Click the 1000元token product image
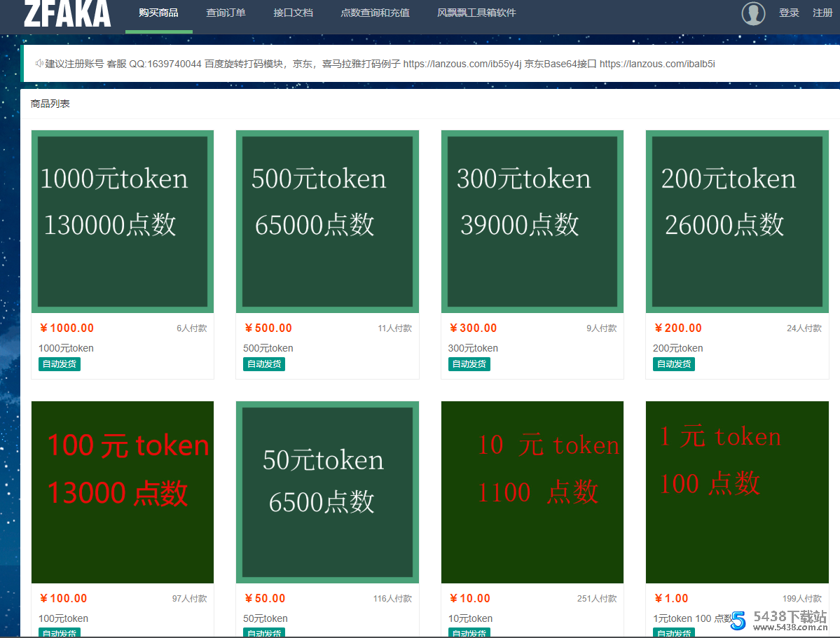 tap(122, 221)
